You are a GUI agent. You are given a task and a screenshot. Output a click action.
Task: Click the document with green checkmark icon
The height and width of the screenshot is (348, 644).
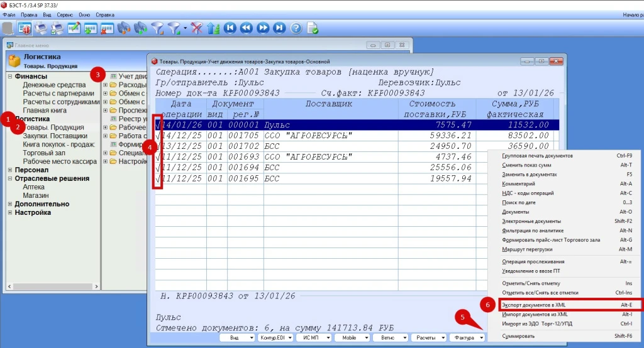[x=313, y=28]
